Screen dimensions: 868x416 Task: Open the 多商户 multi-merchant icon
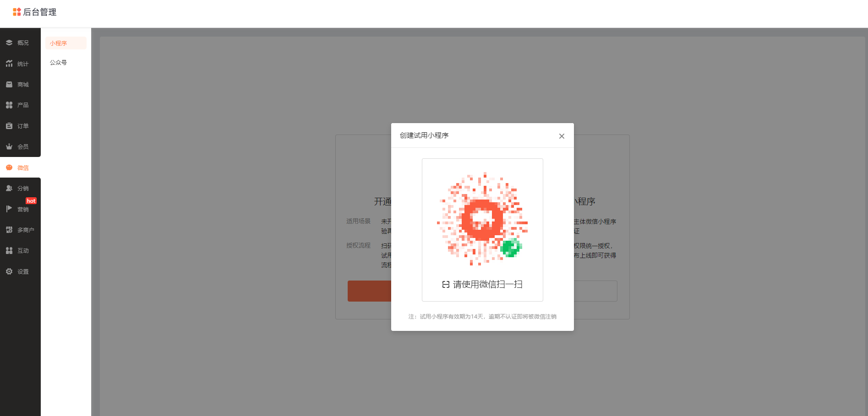pyautogui.click(x=9, y=230)
